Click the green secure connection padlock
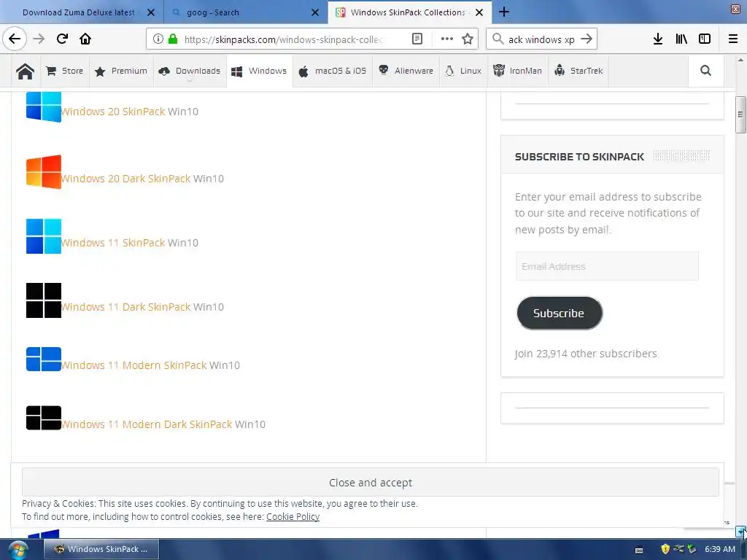 tap(173, 39)
